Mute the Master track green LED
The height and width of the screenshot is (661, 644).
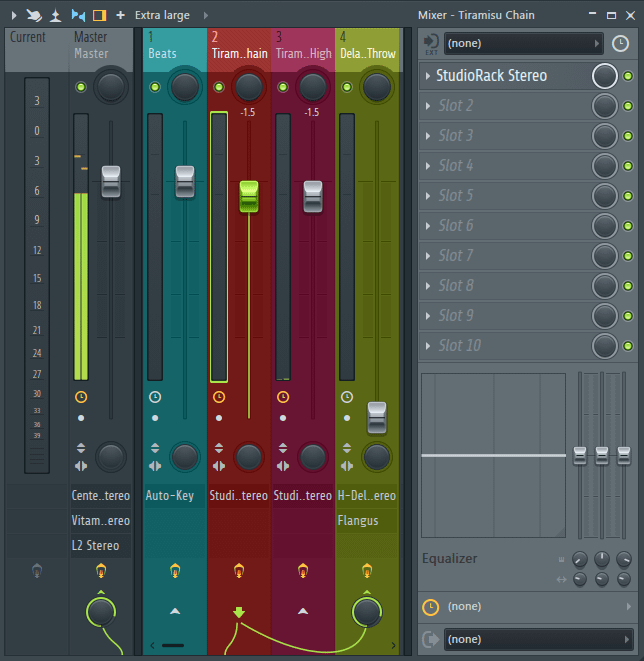click(80, 87)
